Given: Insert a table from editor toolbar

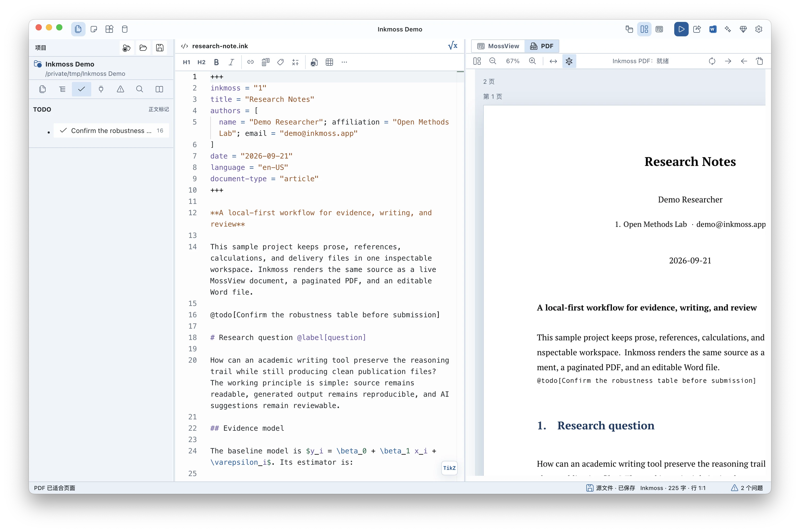Looking at the screenshot, I should point(329,62).
